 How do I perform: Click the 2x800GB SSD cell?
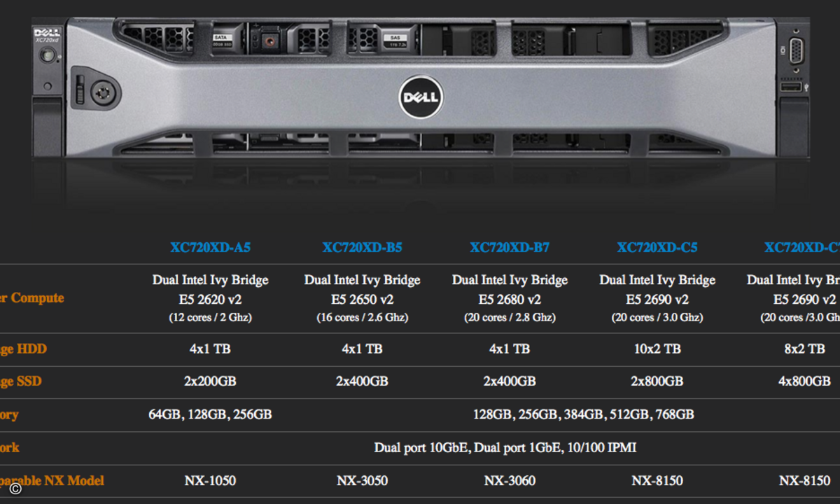pos(657,381)
